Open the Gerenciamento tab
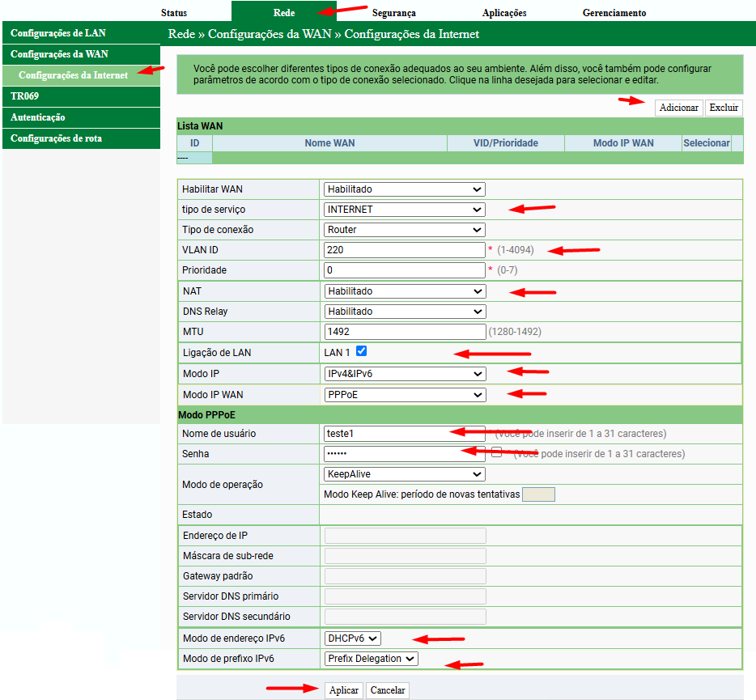The width and height of the screenshot is (756, 700). [x=614, y=13]
